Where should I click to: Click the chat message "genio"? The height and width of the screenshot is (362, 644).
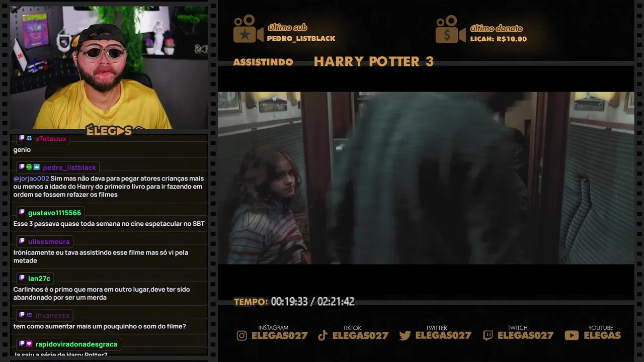point(22,150)
